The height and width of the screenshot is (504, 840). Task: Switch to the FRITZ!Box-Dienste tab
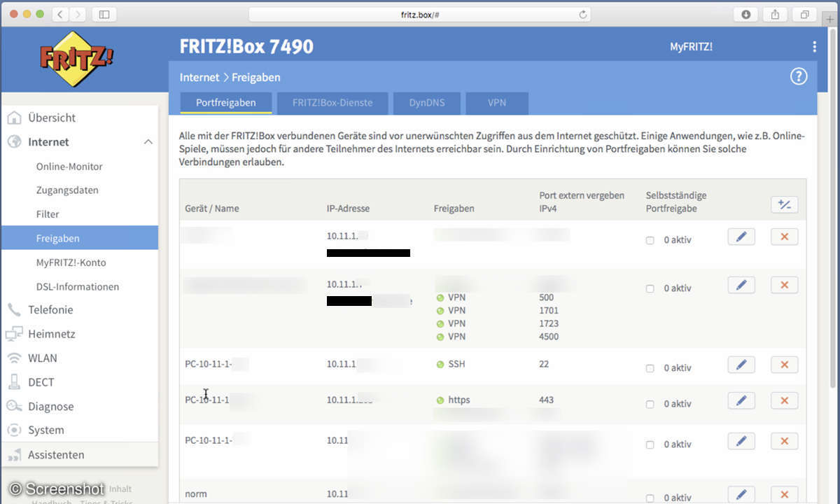point(332,103)
